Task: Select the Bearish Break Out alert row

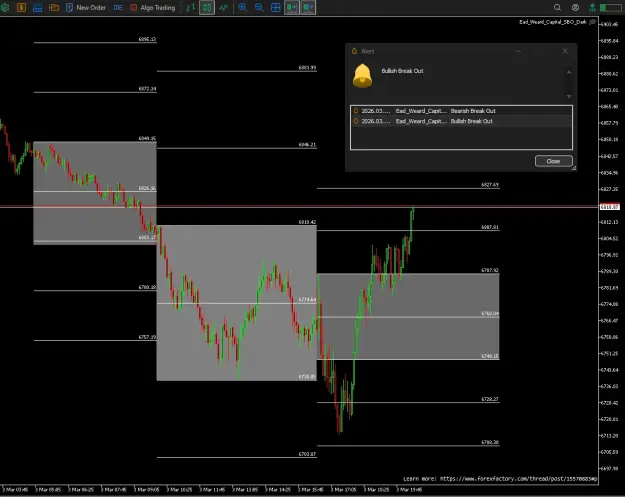Action: pyautogui.click(x=461, y=111)
